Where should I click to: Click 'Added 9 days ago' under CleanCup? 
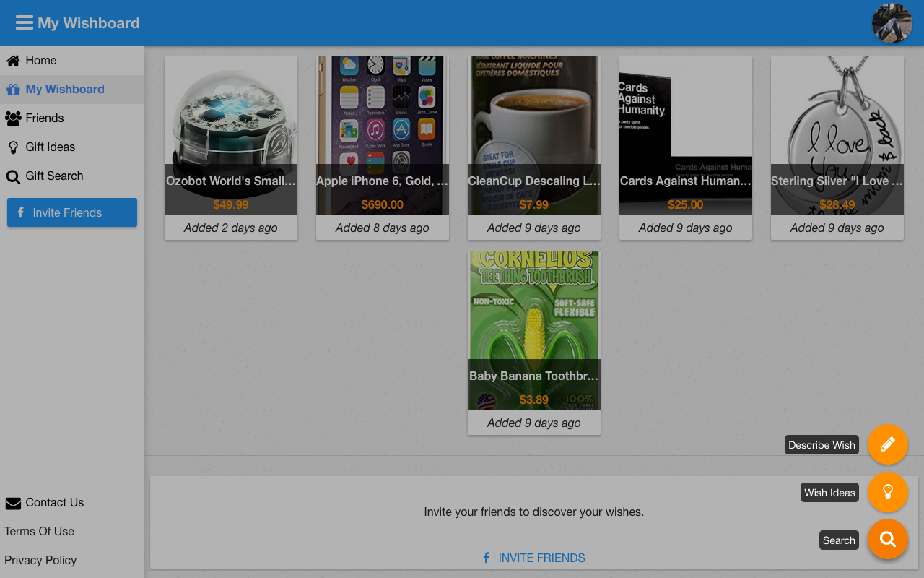[534, 228]
